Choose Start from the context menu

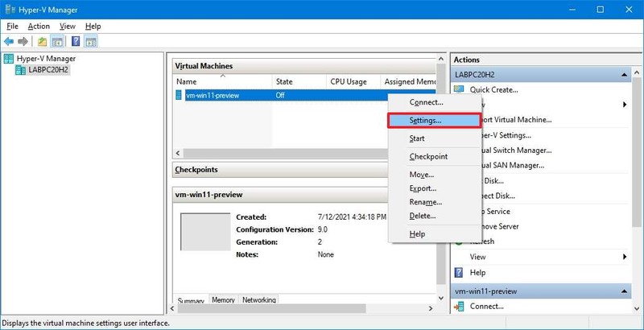pos(435,138)
